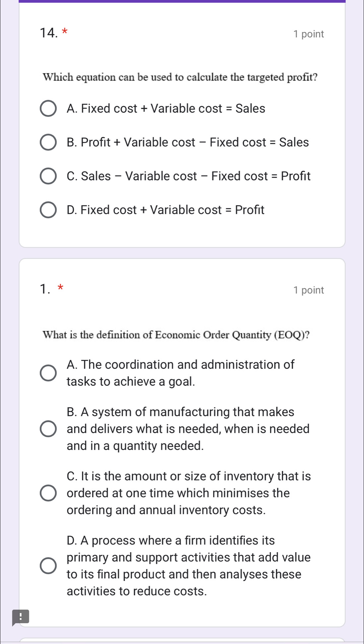Image resolution: width=364 pixels, height=644 pixels.
Task: Click the 'D. Fixed cost + Variable cost = Profit' text
Action: (x=165, y=210)
